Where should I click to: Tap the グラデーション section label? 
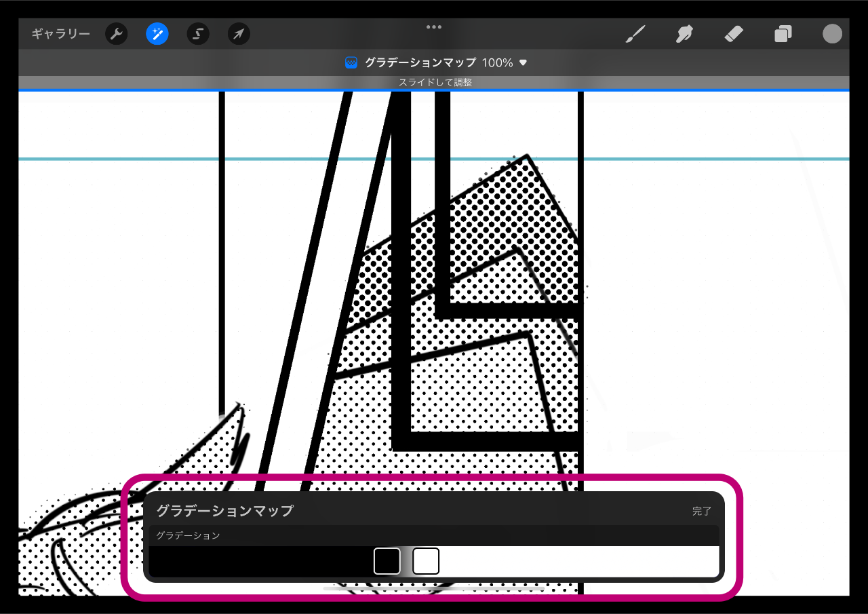(x=188, y=535)
